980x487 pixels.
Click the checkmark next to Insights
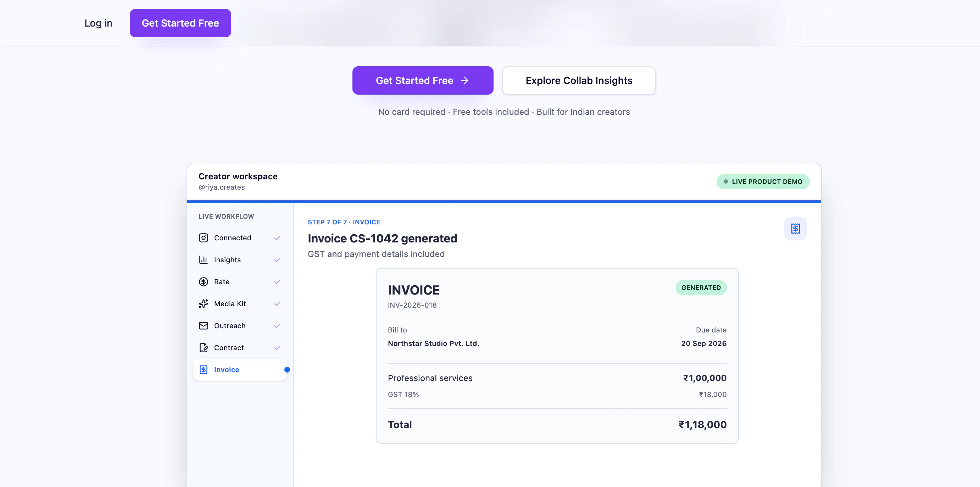[x=277, y=260]
